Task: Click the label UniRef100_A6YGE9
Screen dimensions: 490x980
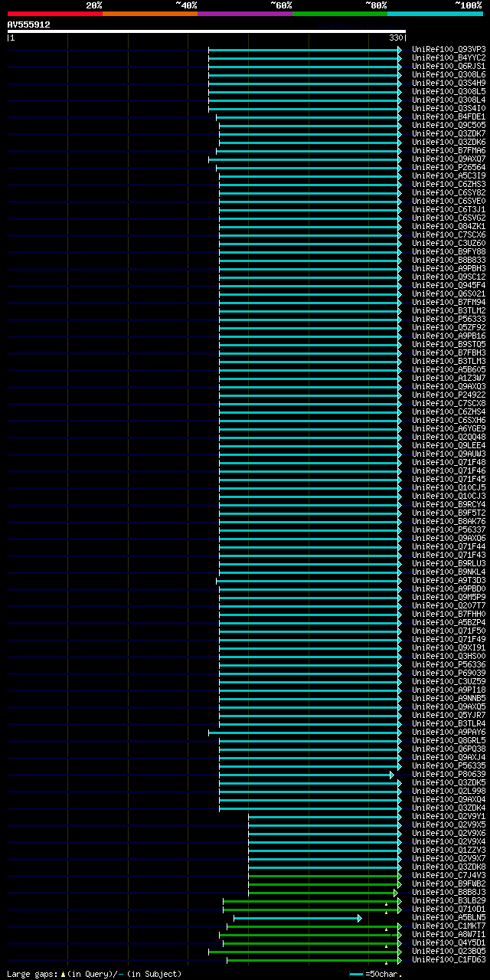Action: click(x=449, y=428)
